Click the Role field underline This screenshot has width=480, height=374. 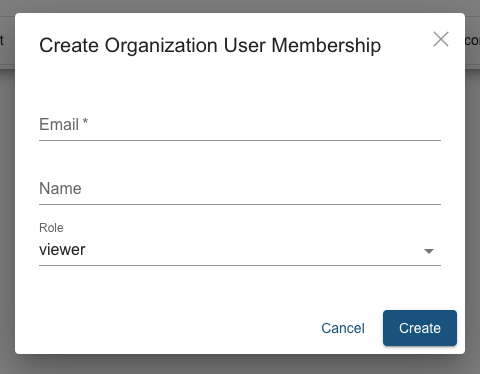tap(240, 266)
